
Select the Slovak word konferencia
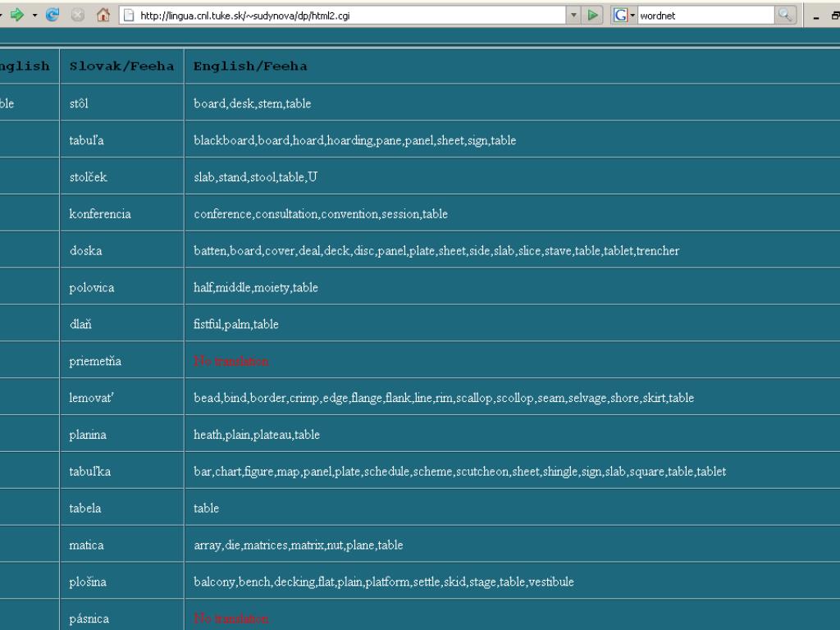click(x=99, y=214)
